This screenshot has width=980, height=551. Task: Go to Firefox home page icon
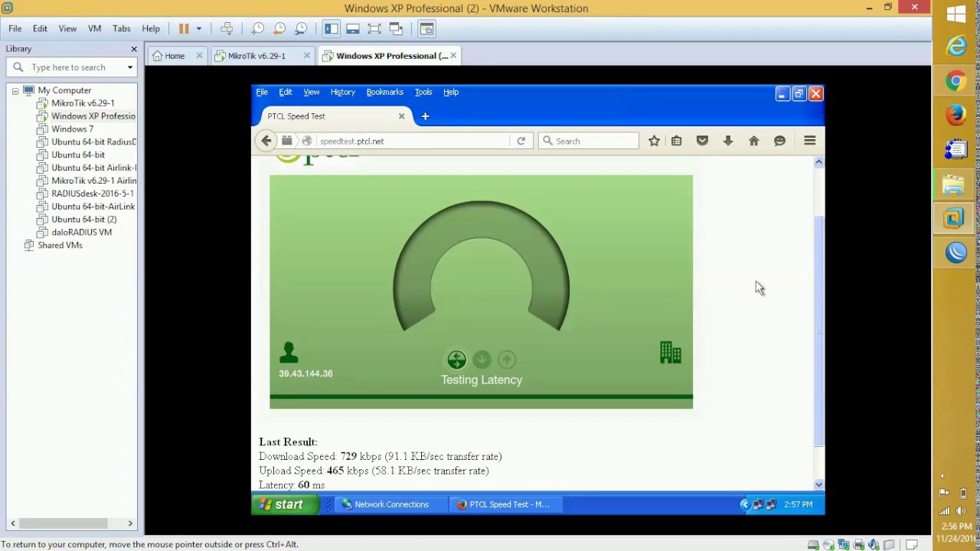click(x=754, y=141)
